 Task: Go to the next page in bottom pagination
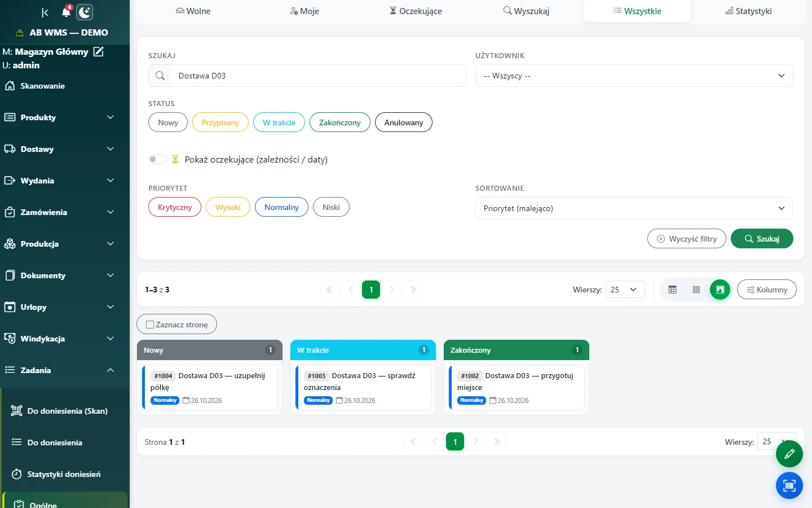(x=476, y=441)
